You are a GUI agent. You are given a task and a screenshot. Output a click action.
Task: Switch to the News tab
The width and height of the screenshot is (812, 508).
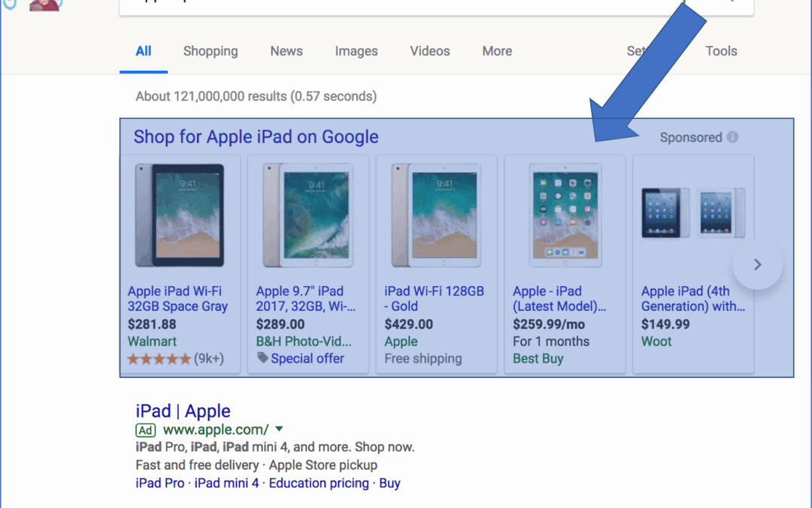point(286,51)
